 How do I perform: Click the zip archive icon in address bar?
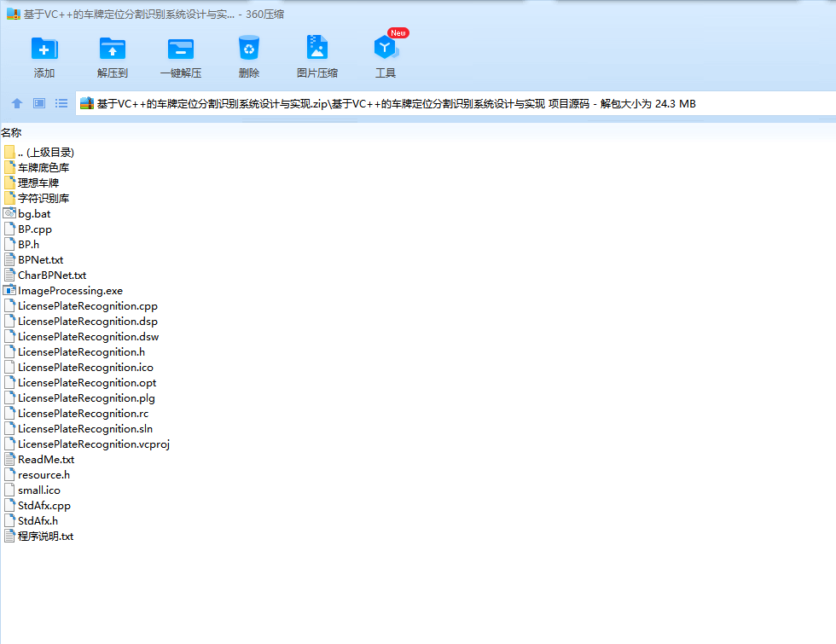click(x=87, y=103)
